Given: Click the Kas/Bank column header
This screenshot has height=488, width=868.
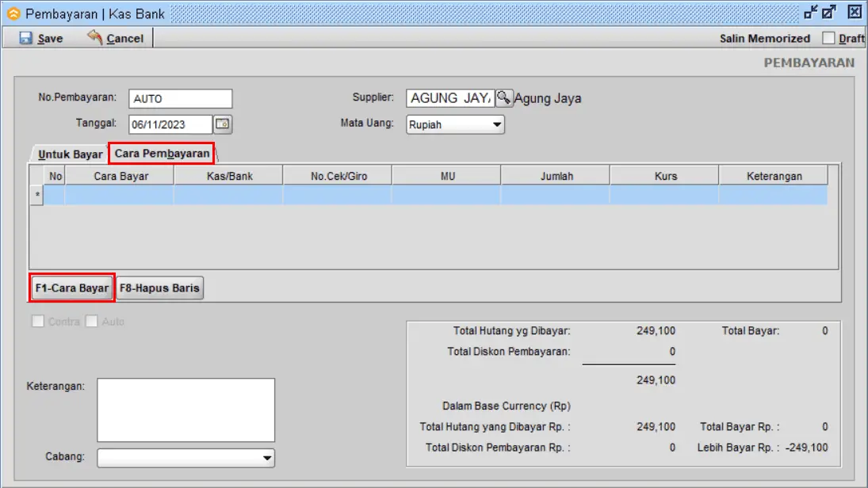Looking at the screenshot, I should click(x=229, y=176).
